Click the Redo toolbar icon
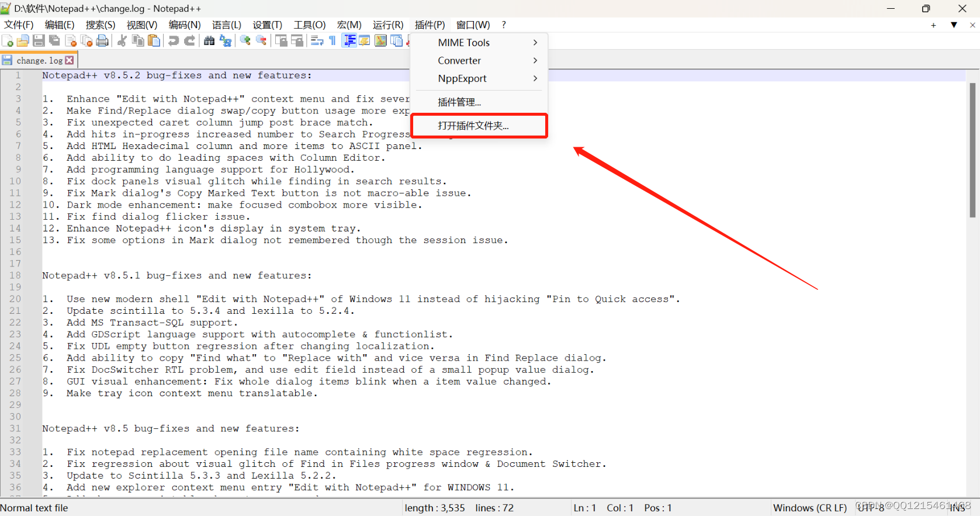 [189, 40]
